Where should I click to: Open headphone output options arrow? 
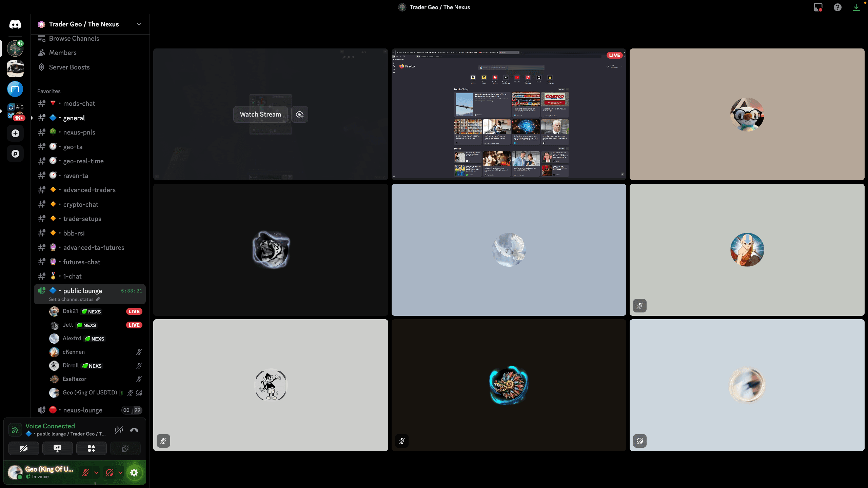[x=120, y=472]
